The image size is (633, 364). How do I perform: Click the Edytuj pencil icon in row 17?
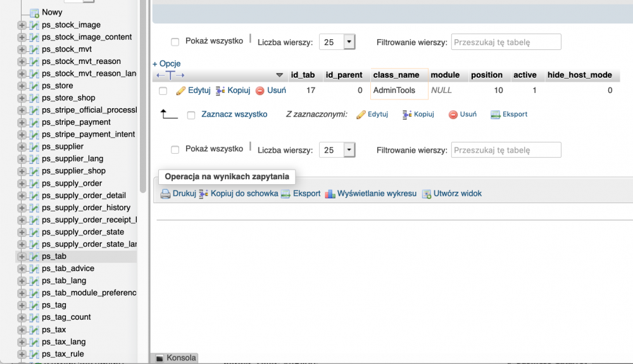coord(181,91)
